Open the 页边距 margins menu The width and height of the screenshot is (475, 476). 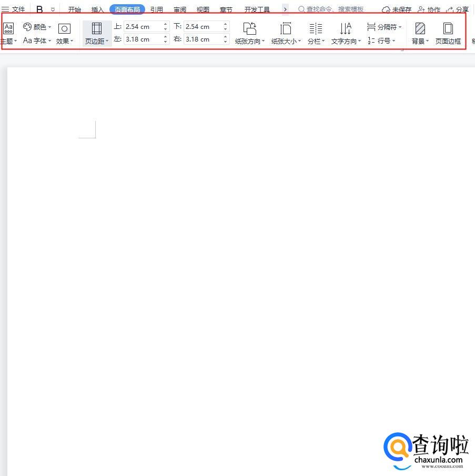coord(97,33)
